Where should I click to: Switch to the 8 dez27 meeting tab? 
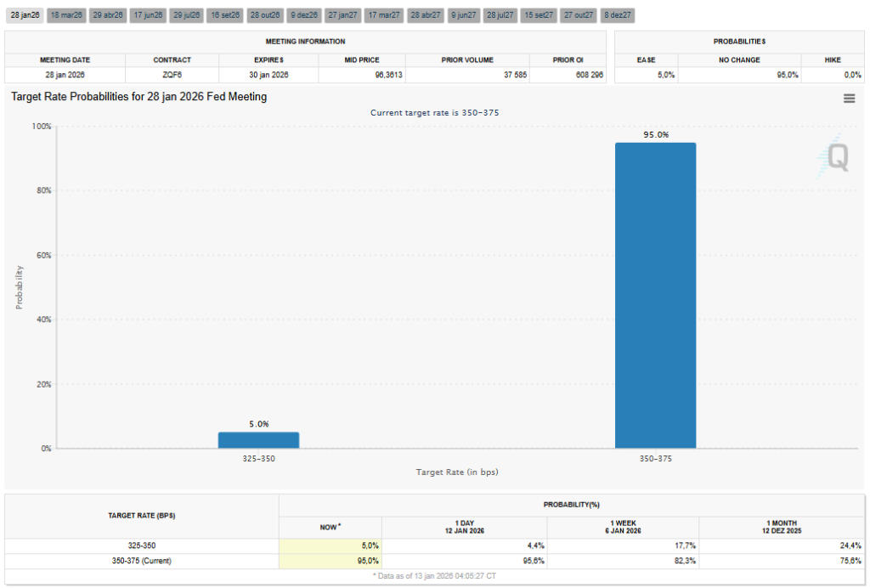(x=618, y=14)
